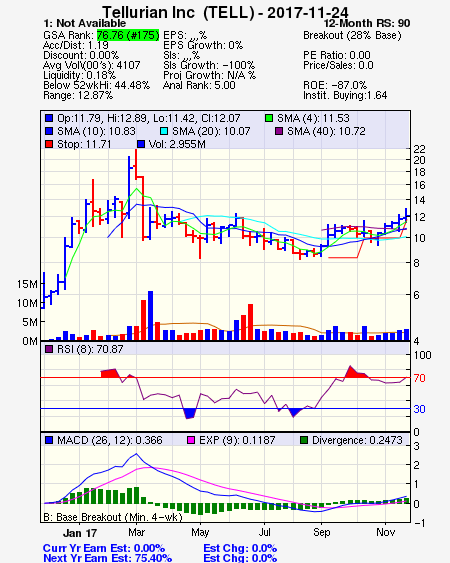Click the tallest blue volume bar in March
Image resolution: width=450 pixels, height=563 pixels.
[150, 316]
